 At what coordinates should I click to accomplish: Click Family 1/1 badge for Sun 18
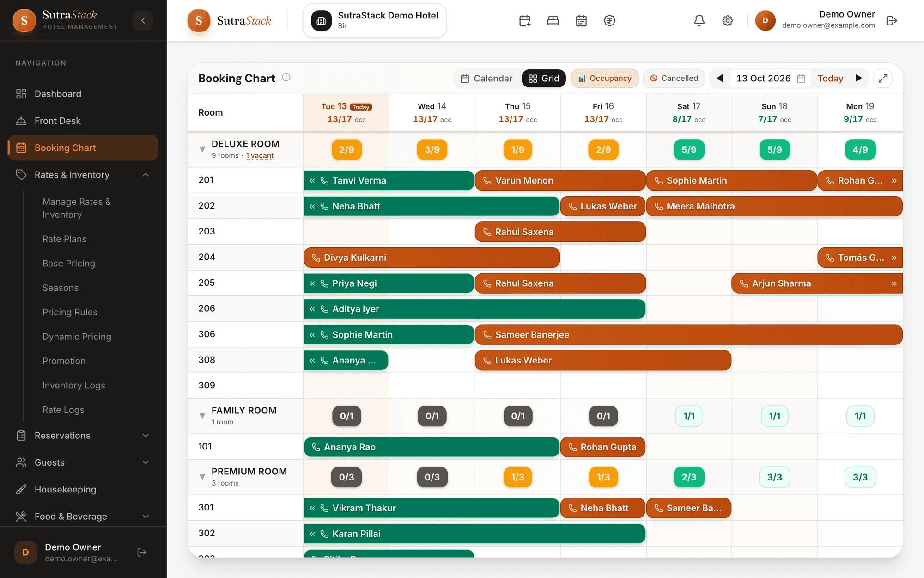click(775, 416)
